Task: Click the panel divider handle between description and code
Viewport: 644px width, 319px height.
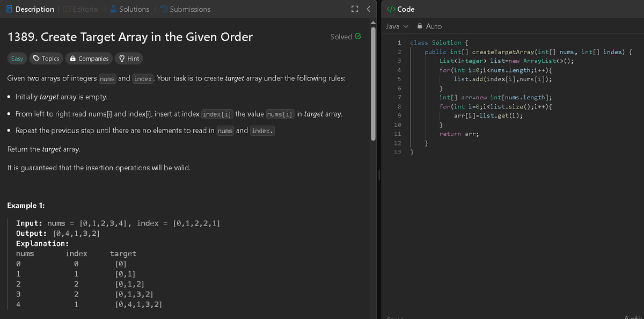Action: click(x=379, y=176)
